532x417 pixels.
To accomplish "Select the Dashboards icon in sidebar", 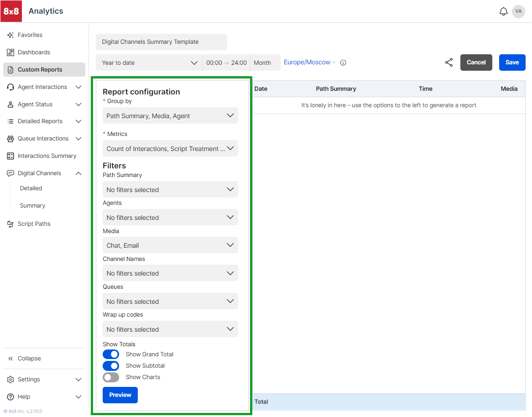I will 11,52.
